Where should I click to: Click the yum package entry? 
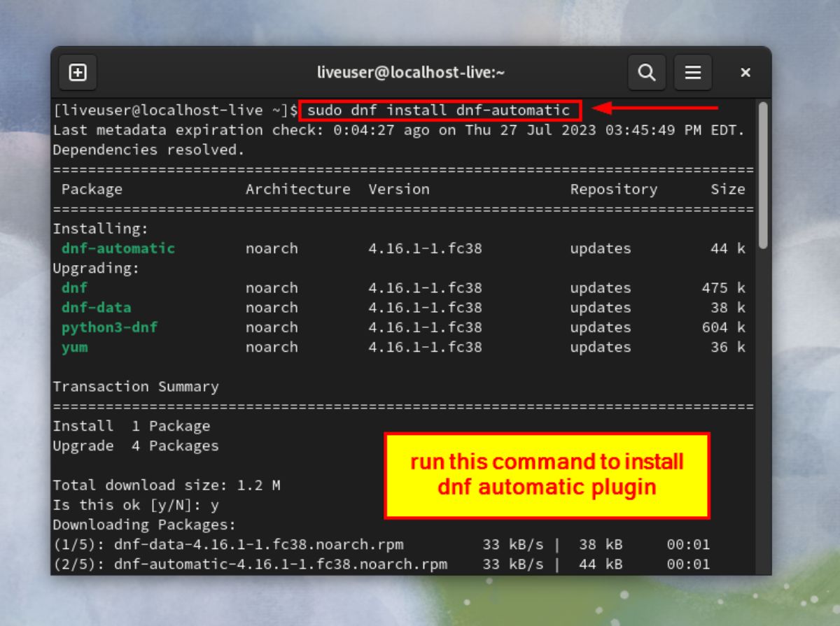pyautogui.click(x=74, y=347)
